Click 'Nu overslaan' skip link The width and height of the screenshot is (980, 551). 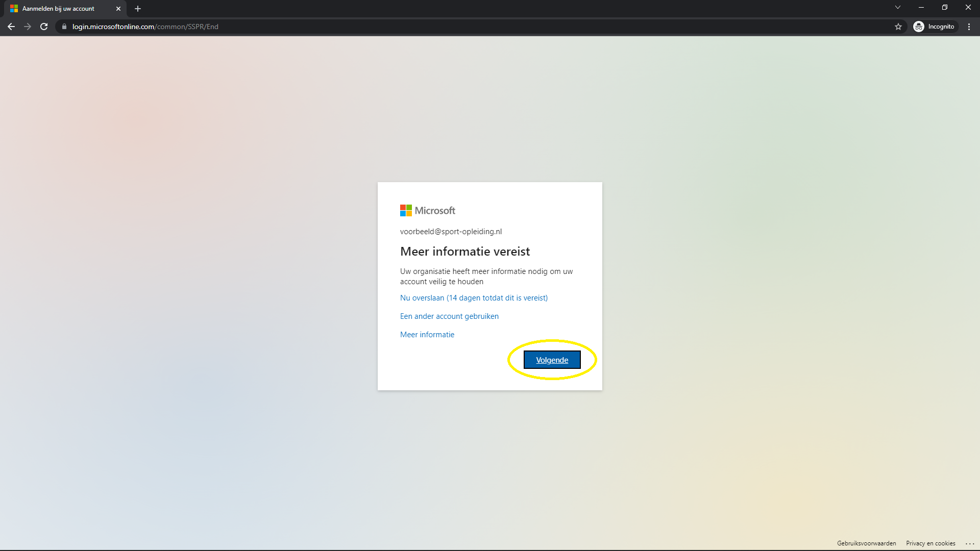(473, 298)
